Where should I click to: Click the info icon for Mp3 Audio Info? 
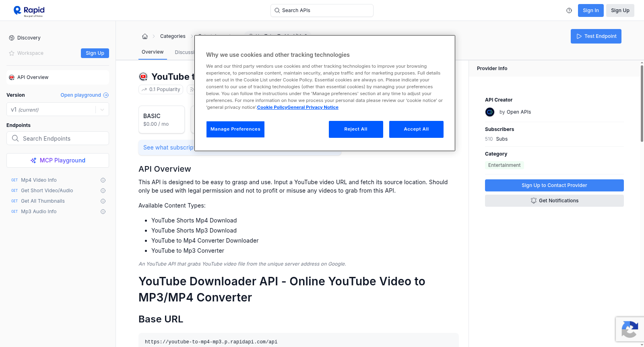pos(103,212)
